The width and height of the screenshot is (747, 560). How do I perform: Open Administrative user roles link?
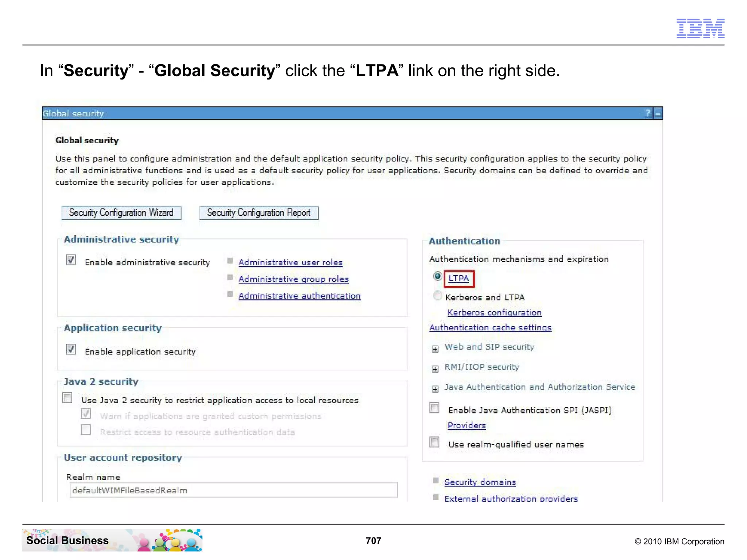point(291,262)
